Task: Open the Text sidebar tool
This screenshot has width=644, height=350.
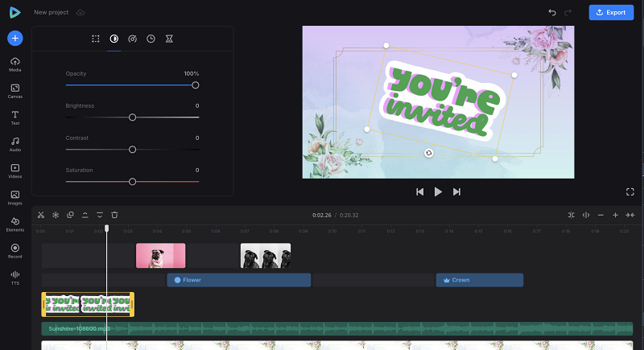Action: [x=15, y=117]
